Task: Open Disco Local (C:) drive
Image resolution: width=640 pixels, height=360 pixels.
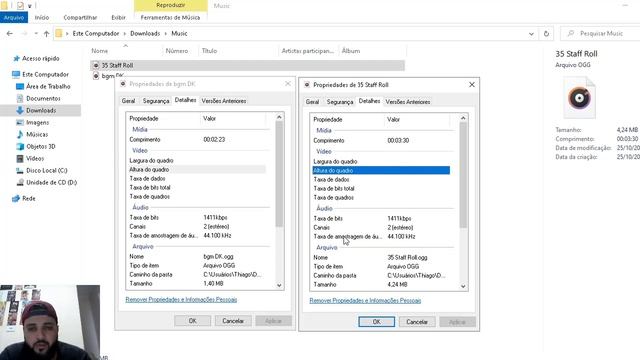Action: pos(47,170)
